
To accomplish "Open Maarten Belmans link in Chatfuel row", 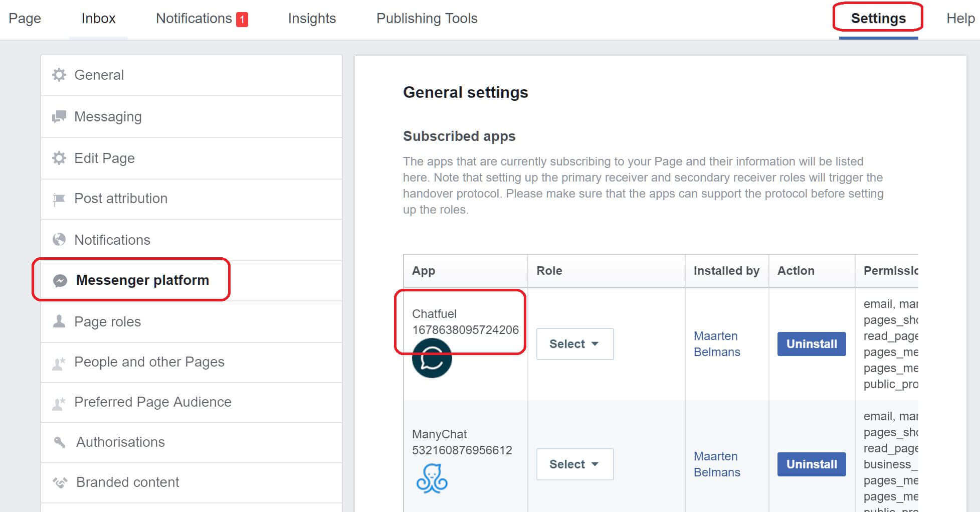I will point(717,344).
